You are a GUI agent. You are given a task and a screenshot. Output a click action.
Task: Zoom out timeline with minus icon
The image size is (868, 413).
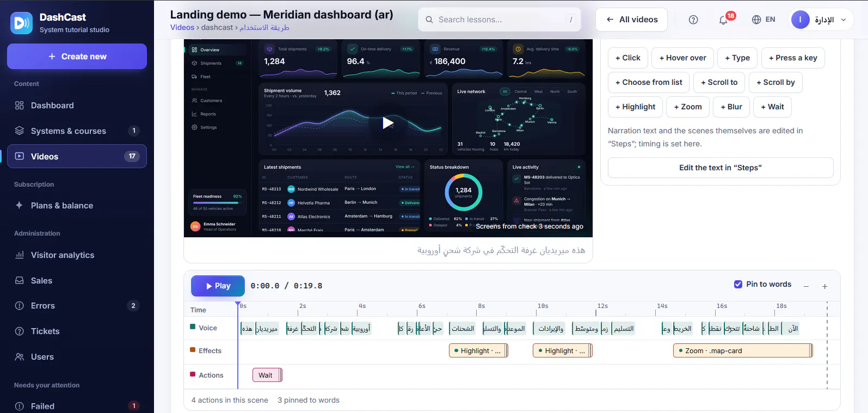click(x=806, y=286)
